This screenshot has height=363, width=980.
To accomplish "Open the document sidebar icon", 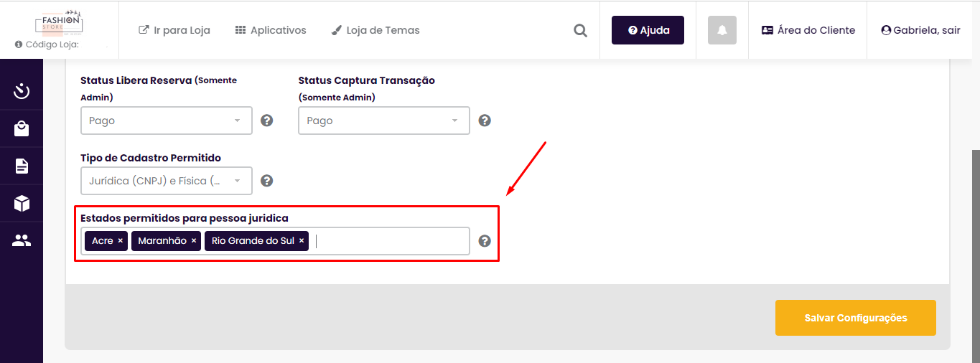I will (x=22, y=166).
